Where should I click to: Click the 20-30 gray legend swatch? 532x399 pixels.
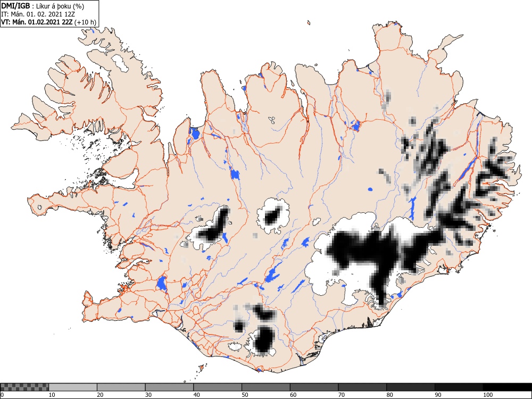pyautogui.click(x=121, y=387)
